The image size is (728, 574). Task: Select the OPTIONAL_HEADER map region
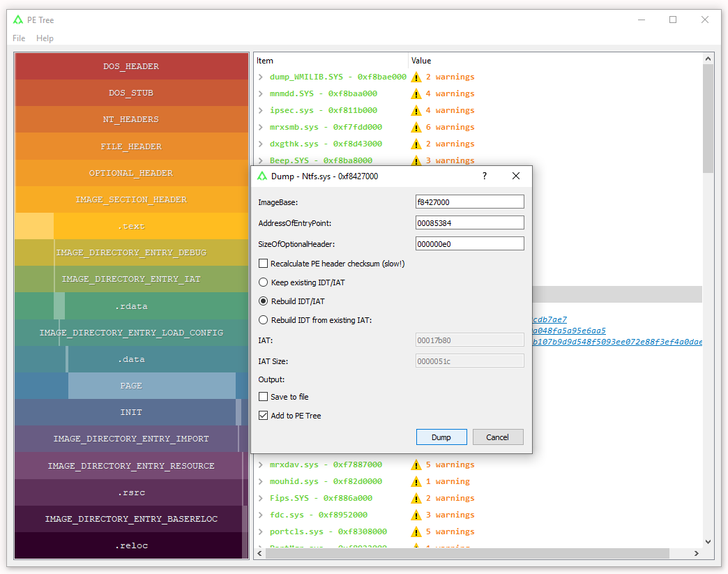(131, 173)
